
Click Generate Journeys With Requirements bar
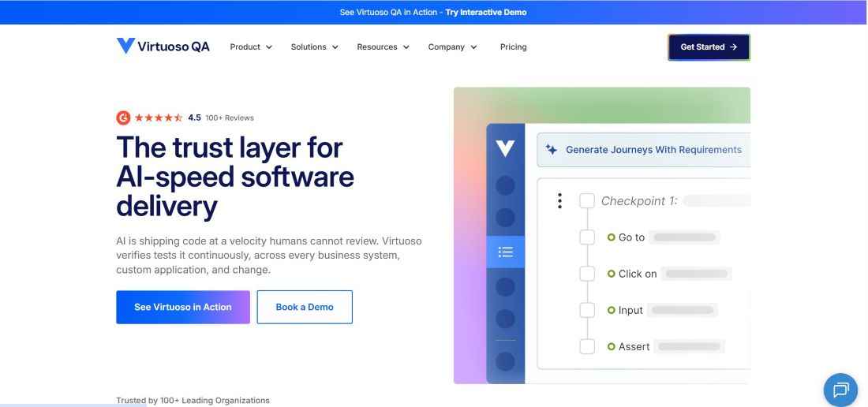point(643,150)
